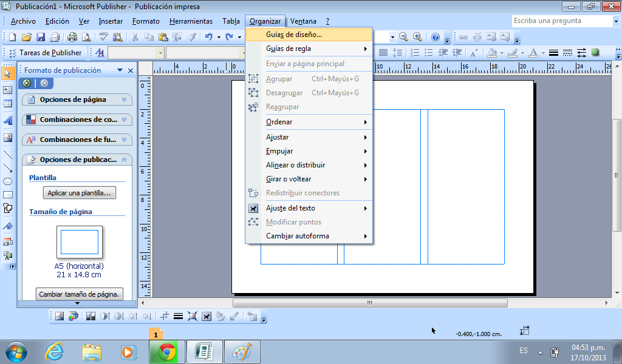Select the Rectangle shape tool
This screenshot has height=364, width=622.
point(7,195)
